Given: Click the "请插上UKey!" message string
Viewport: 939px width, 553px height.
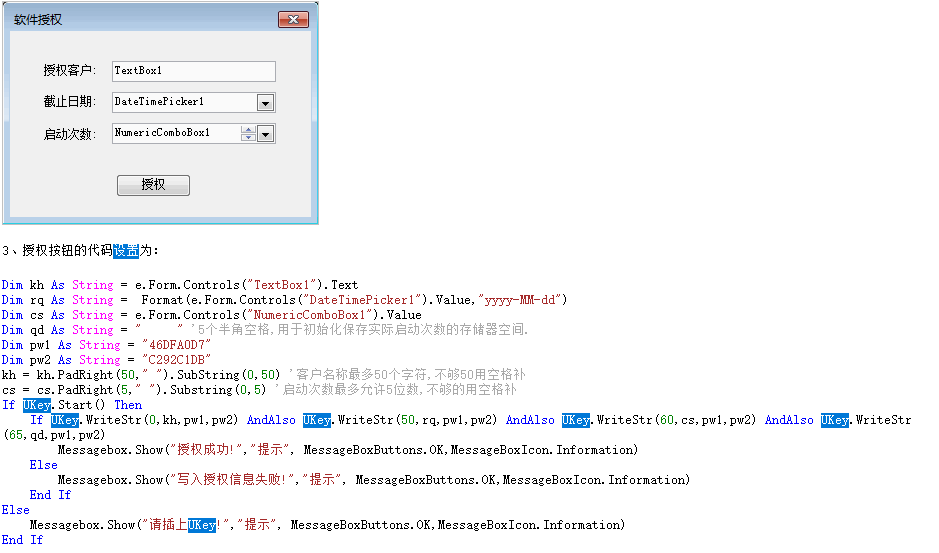Looking at the screenshot, I should (x=184, y=525).
